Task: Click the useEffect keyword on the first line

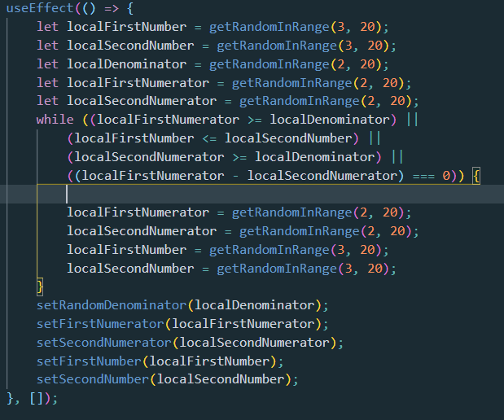Action: tap(40, 8)
